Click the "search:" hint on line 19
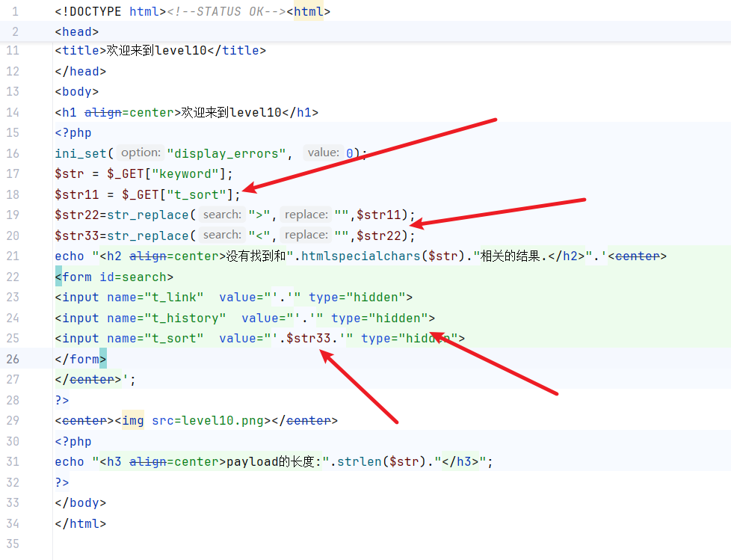Screen dimensions: 731x560 (x=222, y=215)
